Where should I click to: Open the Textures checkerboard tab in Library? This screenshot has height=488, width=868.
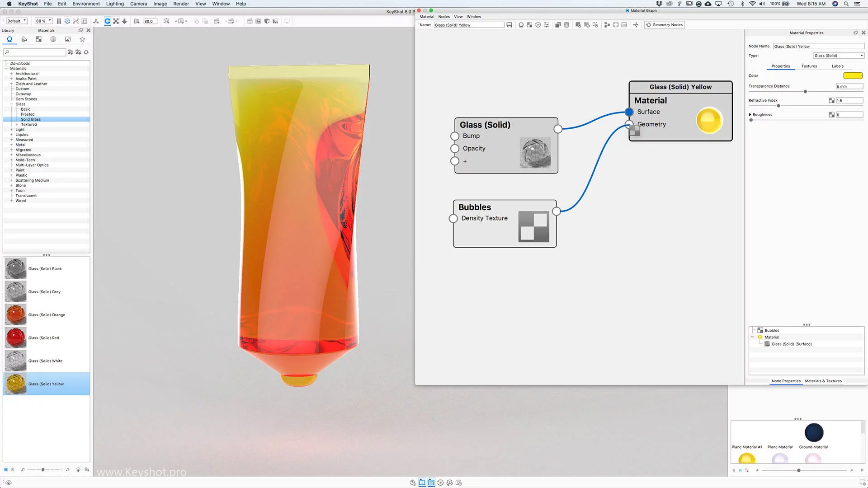click(39, 39)
